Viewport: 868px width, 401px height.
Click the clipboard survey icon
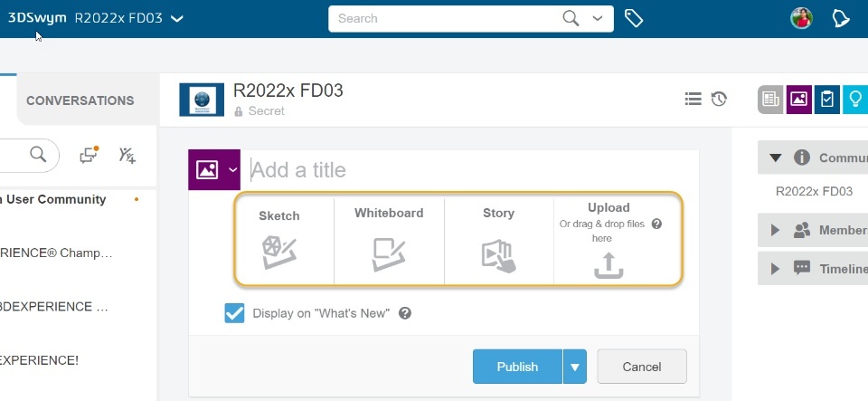(x=826, y=100)
